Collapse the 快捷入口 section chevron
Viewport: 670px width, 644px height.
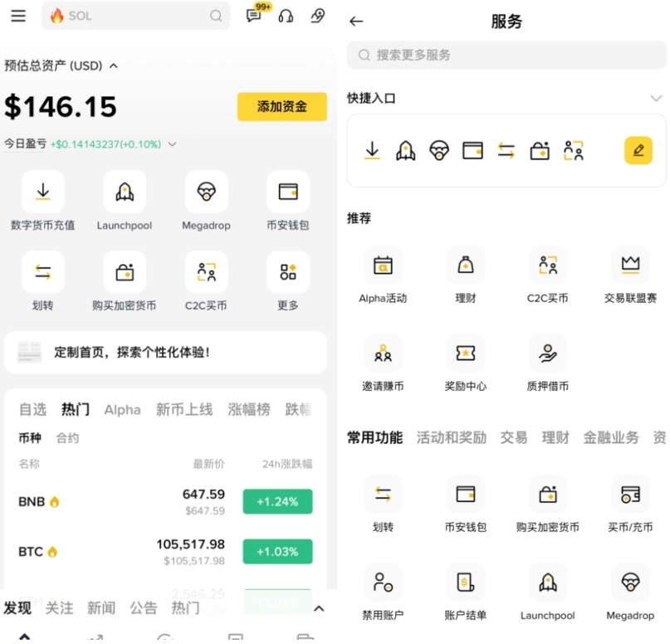[x=656, y=99]
